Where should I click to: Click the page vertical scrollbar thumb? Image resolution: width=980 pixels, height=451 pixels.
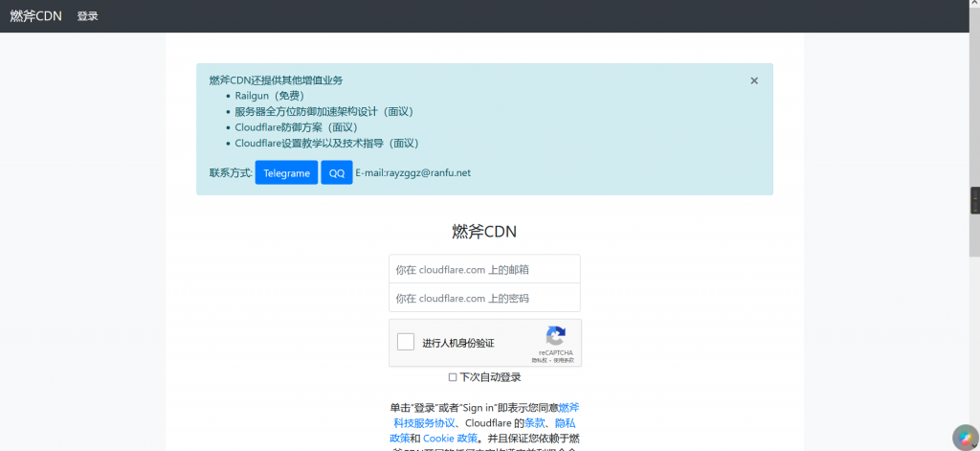[974, 130]
